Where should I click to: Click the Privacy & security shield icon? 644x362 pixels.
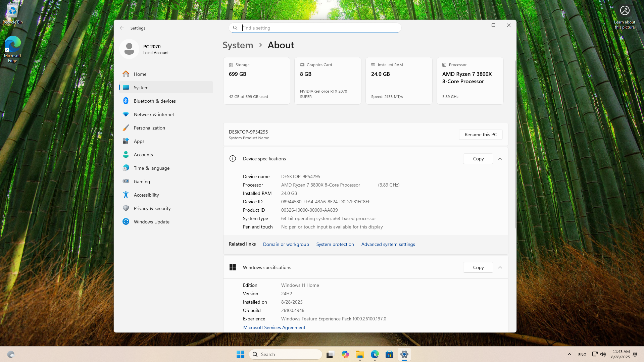click(126, 208)
